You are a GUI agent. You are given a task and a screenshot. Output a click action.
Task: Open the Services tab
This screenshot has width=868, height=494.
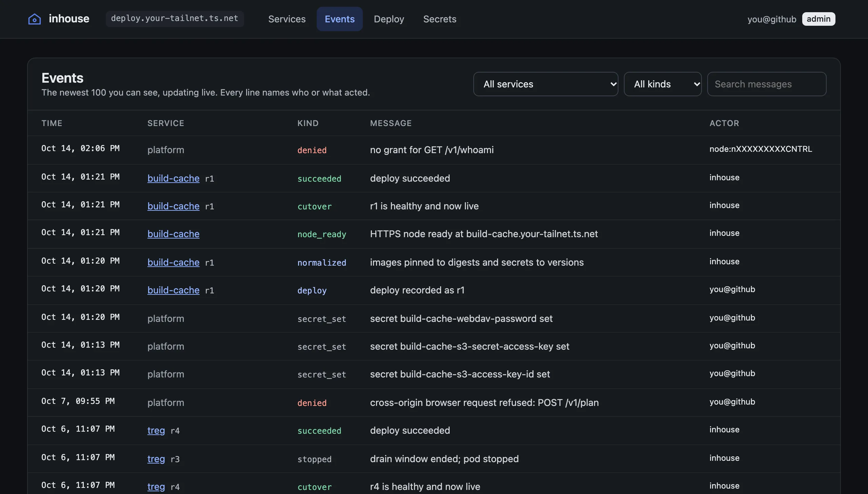point(287,19)
